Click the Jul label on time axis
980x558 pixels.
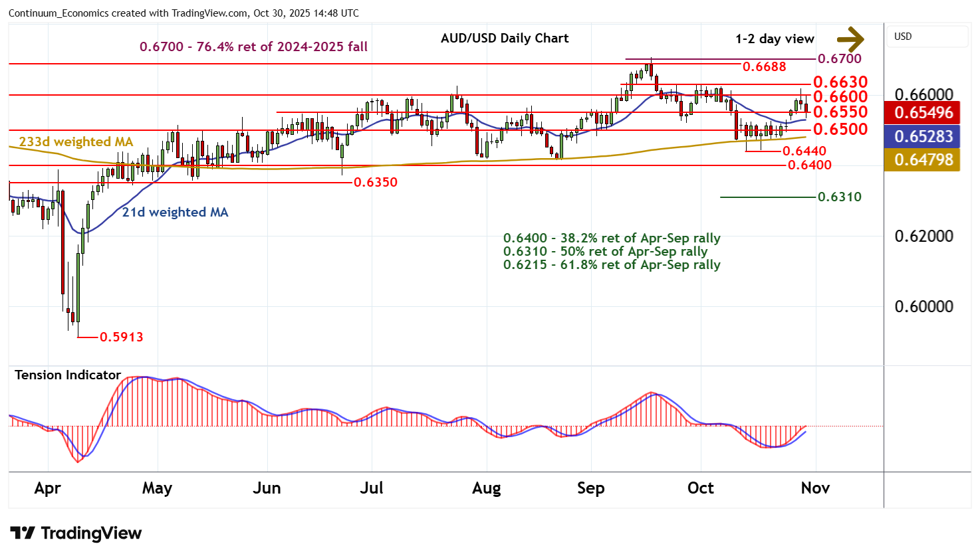point(371,488)
